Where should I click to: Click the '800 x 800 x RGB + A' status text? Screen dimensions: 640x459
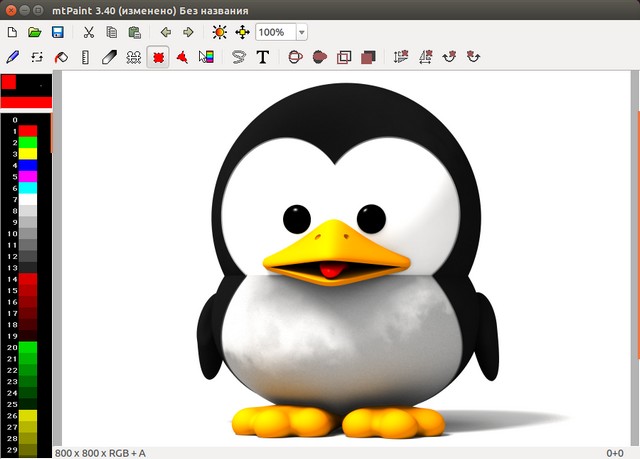pyautogui.click(x=100, y=453)
